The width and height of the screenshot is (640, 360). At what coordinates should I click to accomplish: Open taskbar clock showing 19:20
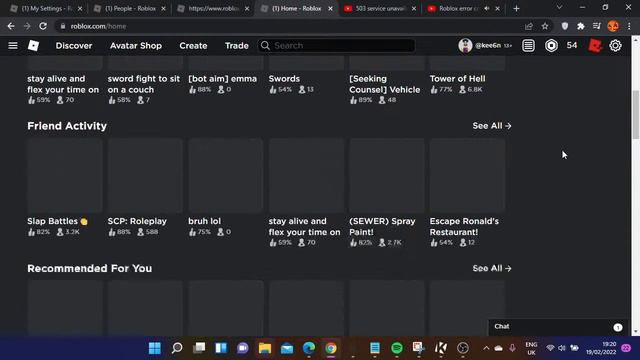coord(601,348)
